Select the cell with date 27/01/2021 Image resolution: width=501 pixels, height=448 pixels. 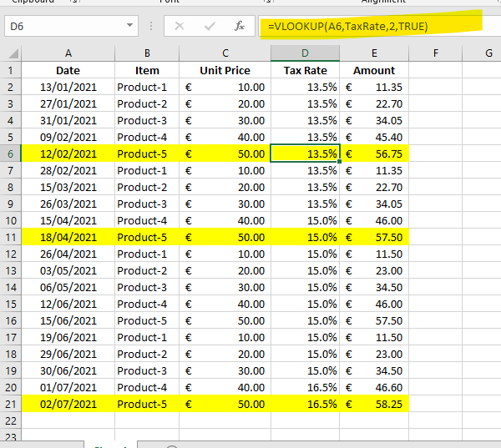coord(68,103)
